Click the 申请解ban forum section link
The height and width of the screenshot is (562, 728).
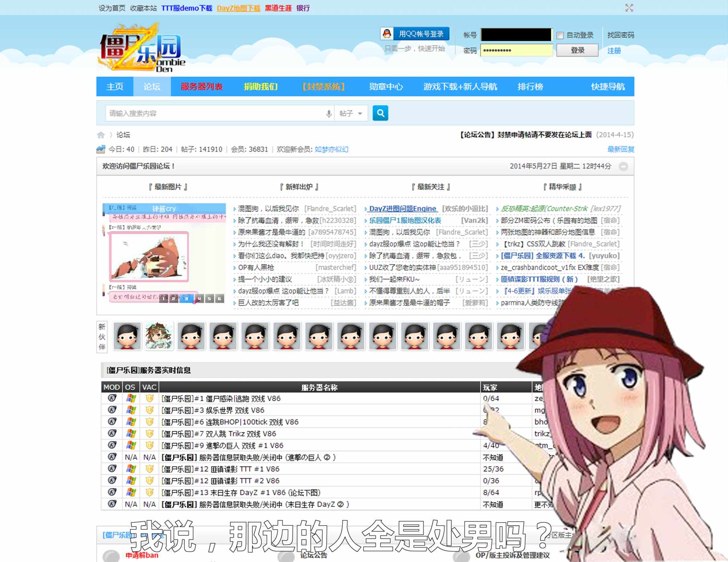[x=142, y=555]
